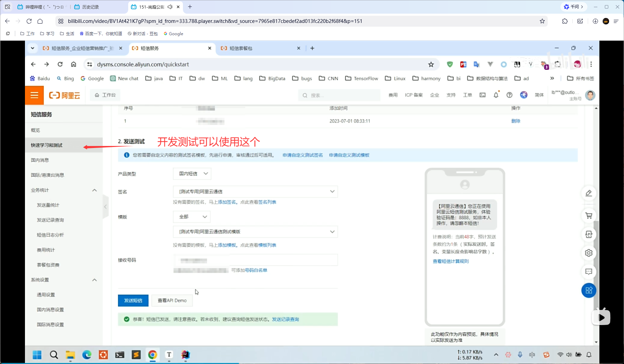Screen dimensions: 624x364
Task: Expand the hidden bookmarks chevron
Action: click(x=552, y=78)
